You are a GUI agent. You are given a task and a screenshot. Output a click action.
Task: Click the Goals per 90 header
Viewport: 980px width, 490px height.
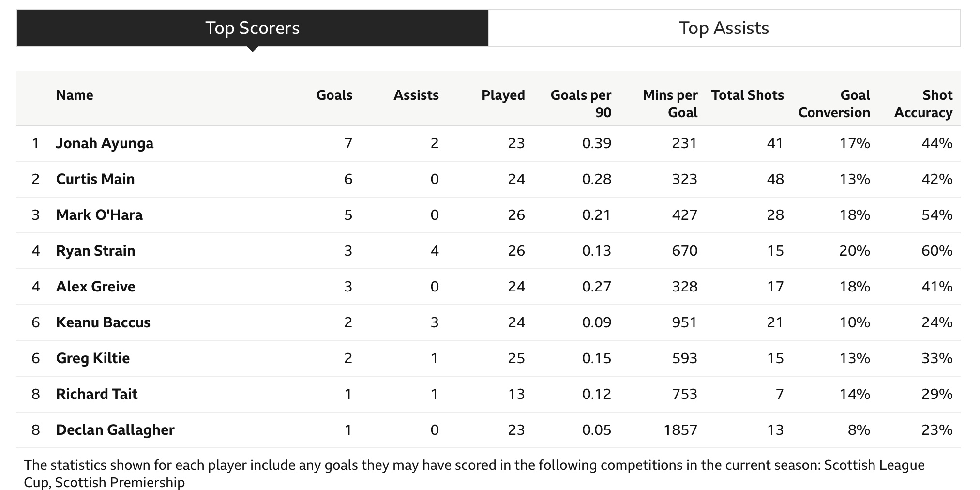pos(581,104)
